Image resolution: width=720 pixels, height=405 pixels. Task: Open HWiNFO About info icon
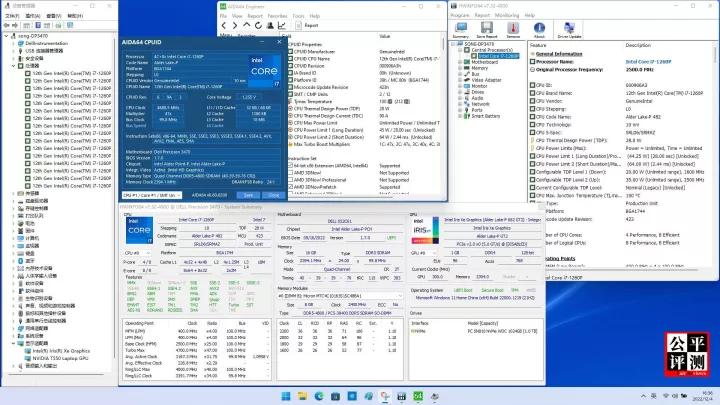(539, 30)
